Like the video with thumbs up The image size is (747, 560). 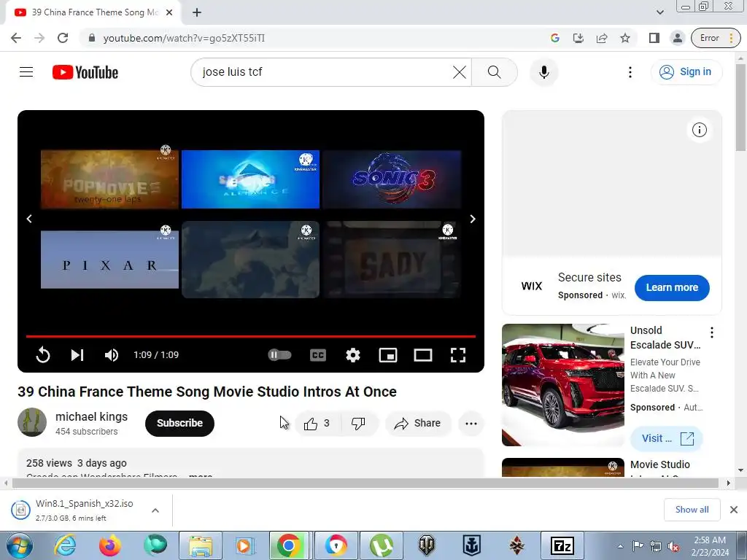point(317,423)
